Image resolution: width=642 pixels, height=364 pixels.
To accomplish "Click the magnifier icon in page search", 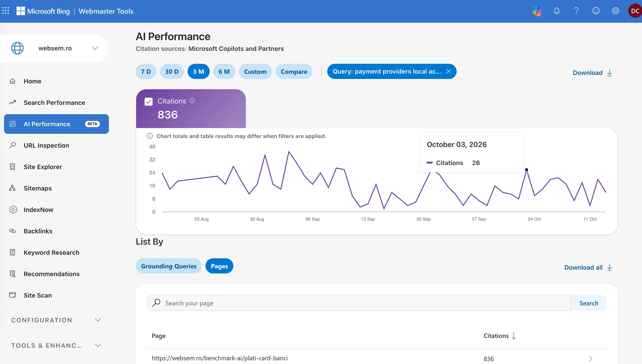I will tap(156, 303).
